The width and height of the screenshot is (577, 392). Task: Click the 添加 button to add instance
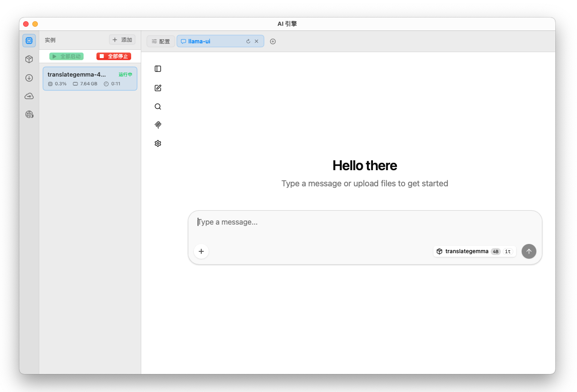122,40
